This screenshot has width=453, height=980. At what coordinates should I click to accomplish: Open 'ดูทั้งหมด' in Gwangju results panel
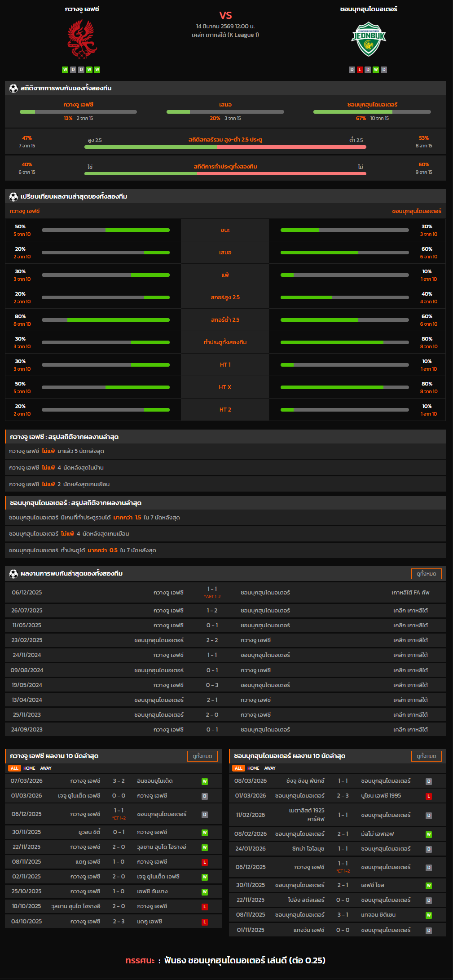point(202,756)
